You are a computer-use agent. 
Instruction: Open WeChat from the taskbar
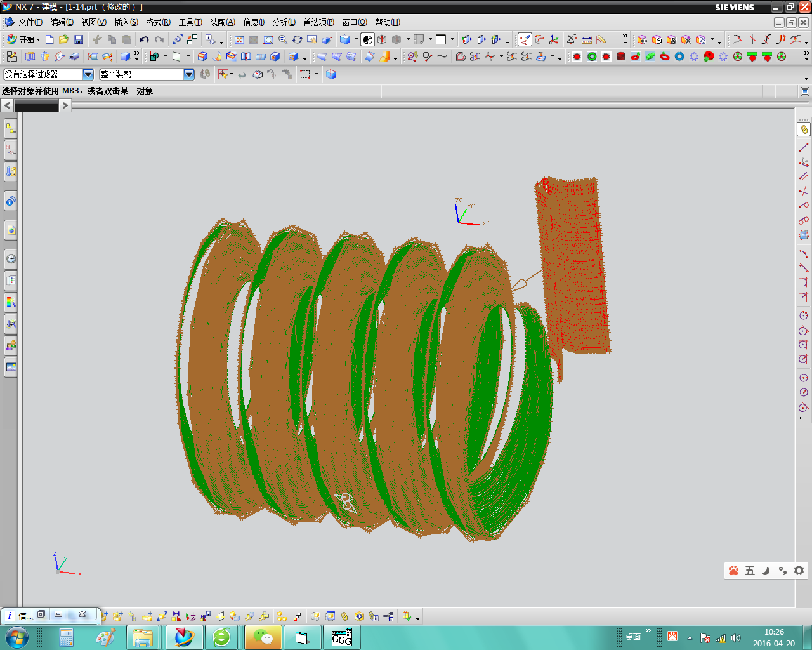click(263, 637)
